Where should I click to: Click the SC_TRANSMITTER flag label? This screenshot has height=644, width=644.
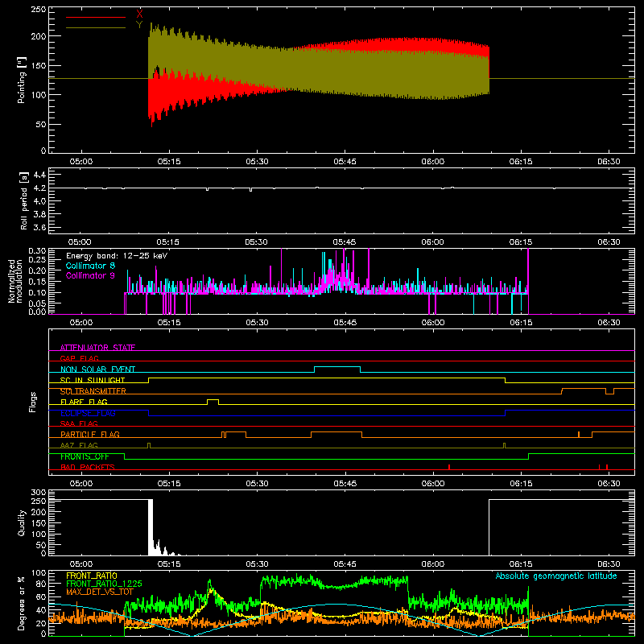[93, 391]
